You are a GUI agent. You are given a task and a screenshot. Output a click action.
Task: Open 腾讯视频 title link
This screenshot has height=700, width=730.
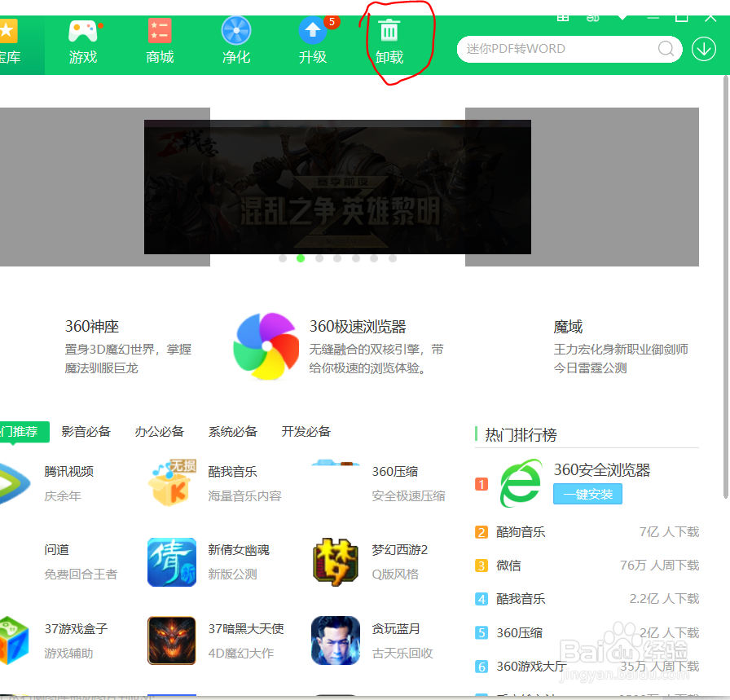click(69, 471)
